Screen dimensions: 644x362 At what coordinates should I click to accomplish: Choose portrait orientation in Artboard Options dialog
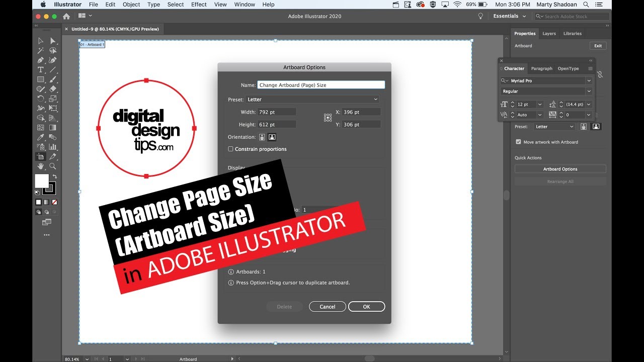(262, 137)
